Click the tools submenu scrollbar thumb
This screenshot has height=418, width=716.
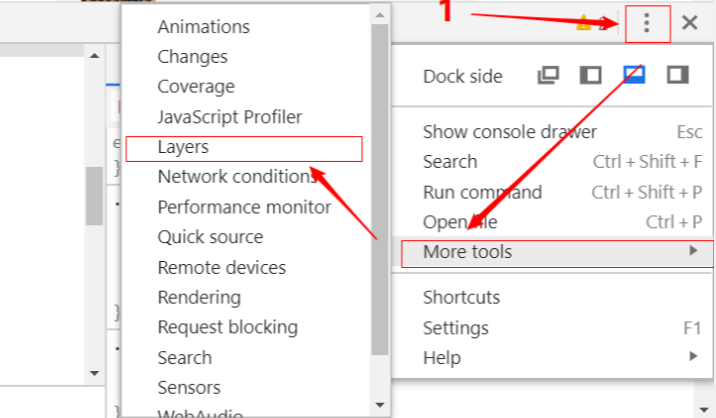click(379, 190)
